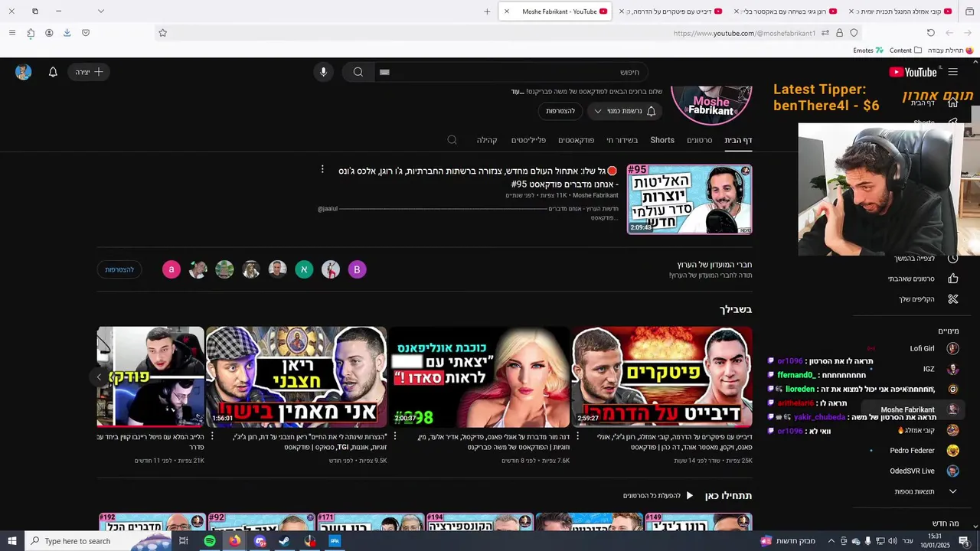Open member avatar with letter a
This screenshot has width=980, height=551.
[x=171, y=269]
